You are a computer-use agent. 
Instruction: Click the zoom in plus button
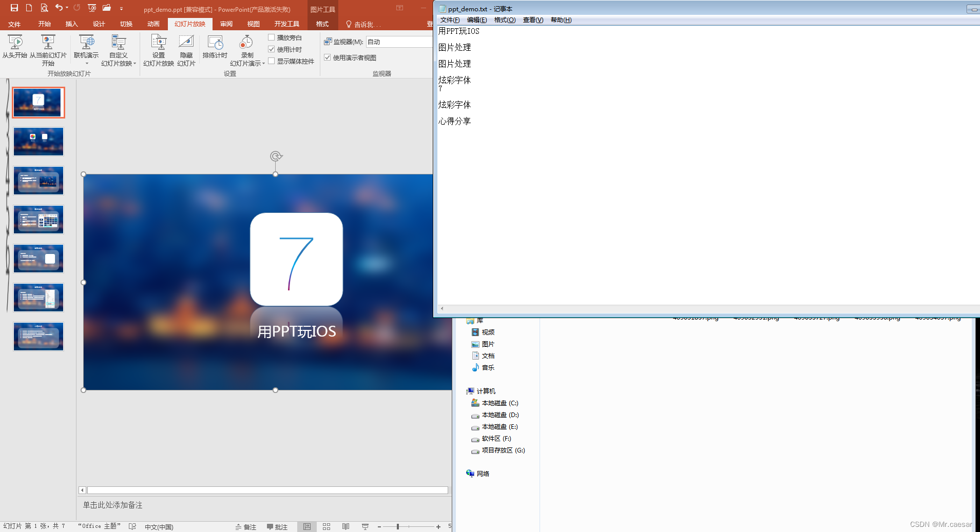pos(438,527)
